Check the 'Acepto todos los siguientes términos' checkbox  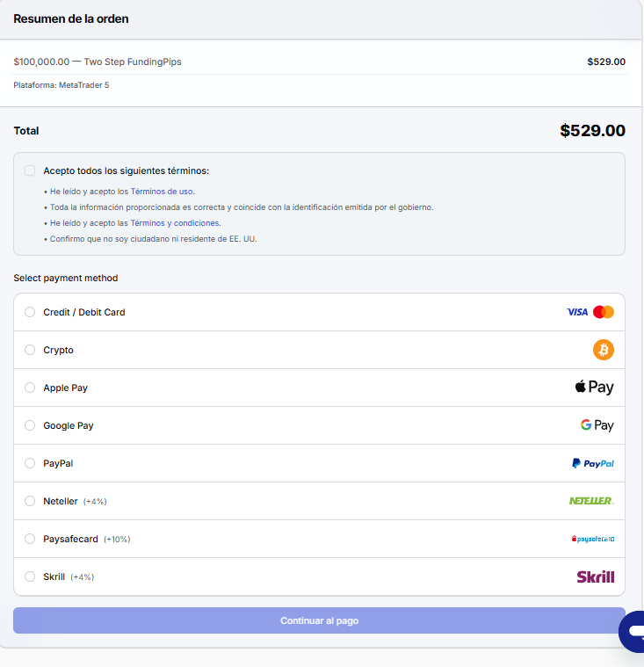tap(30, 170)
